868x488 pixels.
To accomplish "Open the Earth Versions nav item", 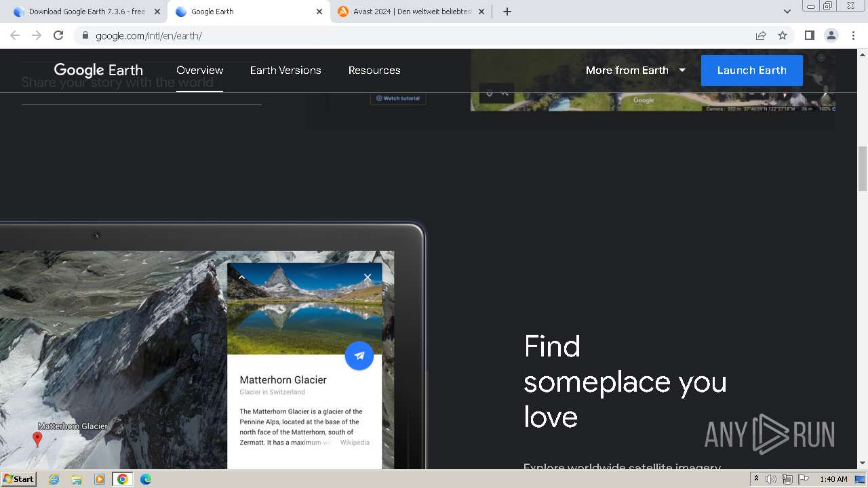I will pos(285,70).
